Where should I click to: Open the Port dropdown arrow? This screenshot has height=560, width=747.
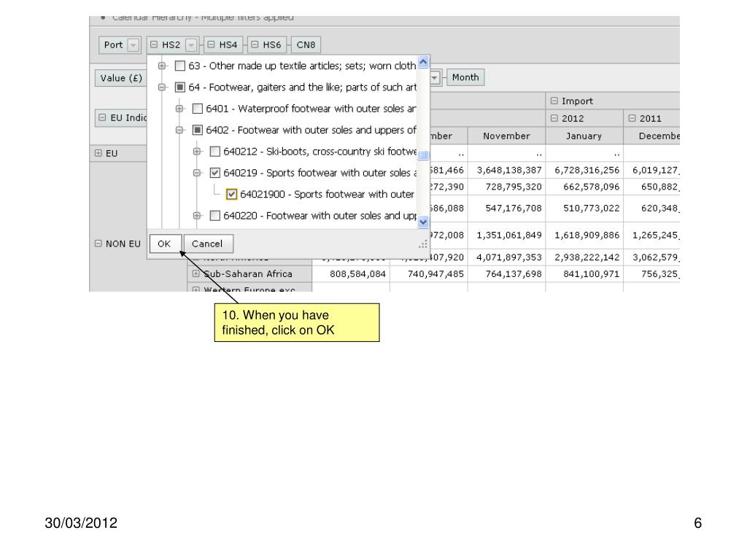[133, 44]
